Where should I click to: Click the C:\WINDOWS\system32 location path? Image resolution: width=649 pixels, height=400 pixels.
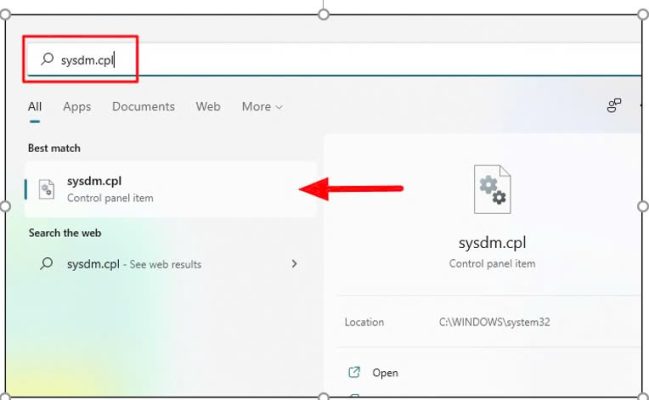(495, 322)
